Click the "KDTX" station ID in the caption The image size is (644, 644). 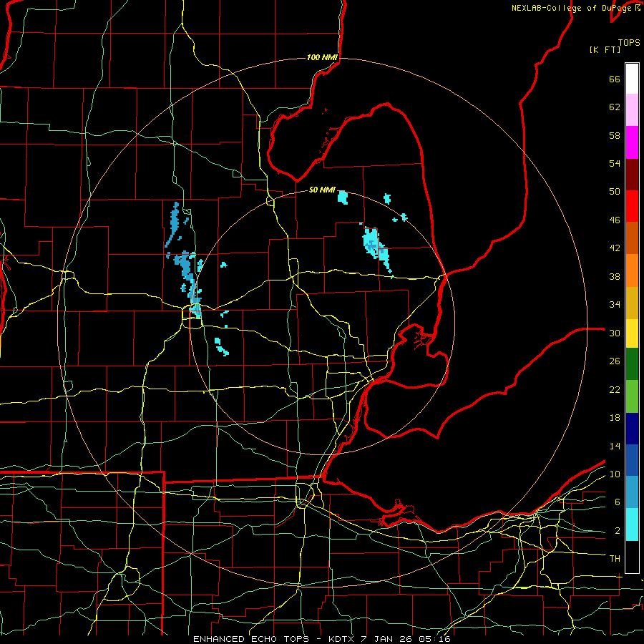tap(342, 639)
